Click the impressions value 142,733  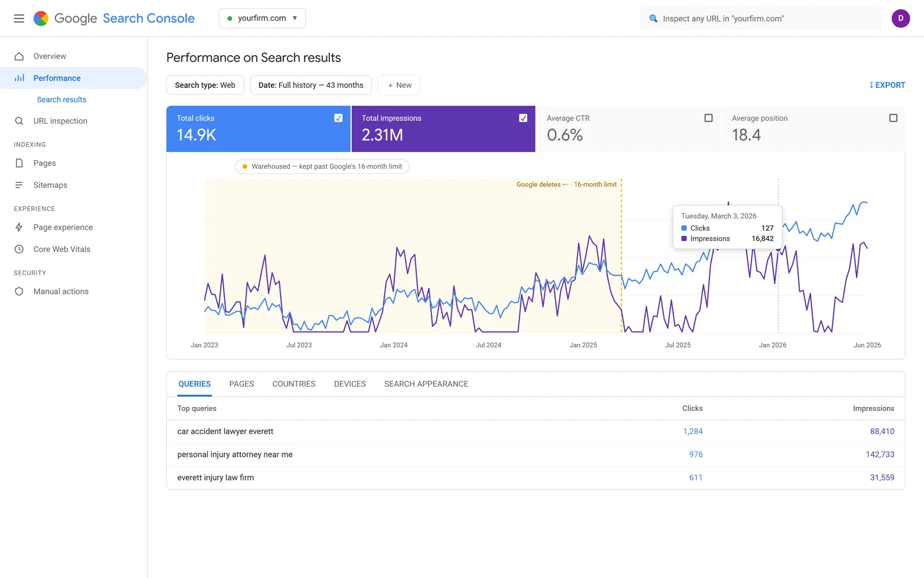tap(880, 454)
